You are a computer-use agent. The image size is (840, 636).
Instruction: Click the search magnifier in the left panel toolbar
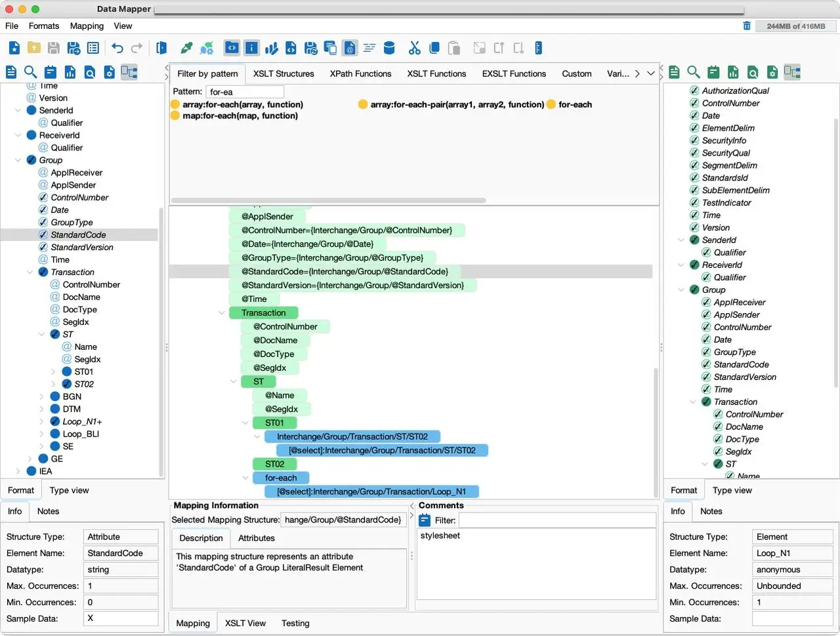[x=30, y=72]
